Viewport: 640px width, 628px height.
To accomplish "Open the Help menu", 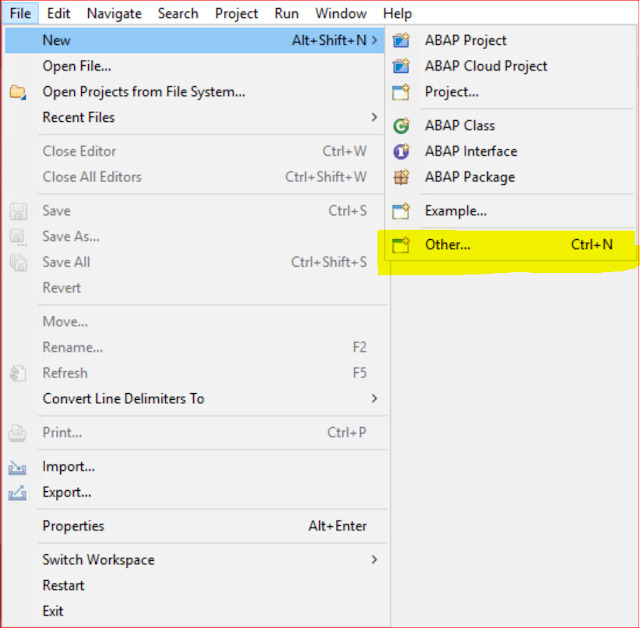I will [397, 13].
